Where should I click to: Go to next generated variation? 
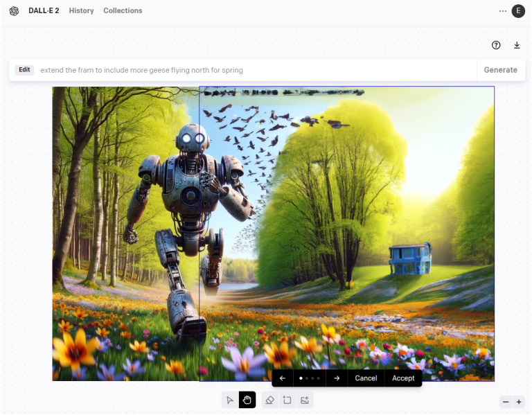[337, 378]
